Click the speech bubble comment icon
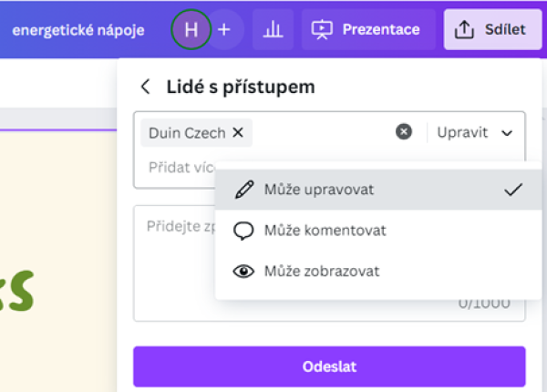The image size is (547, 392). [x=243, y=231]
